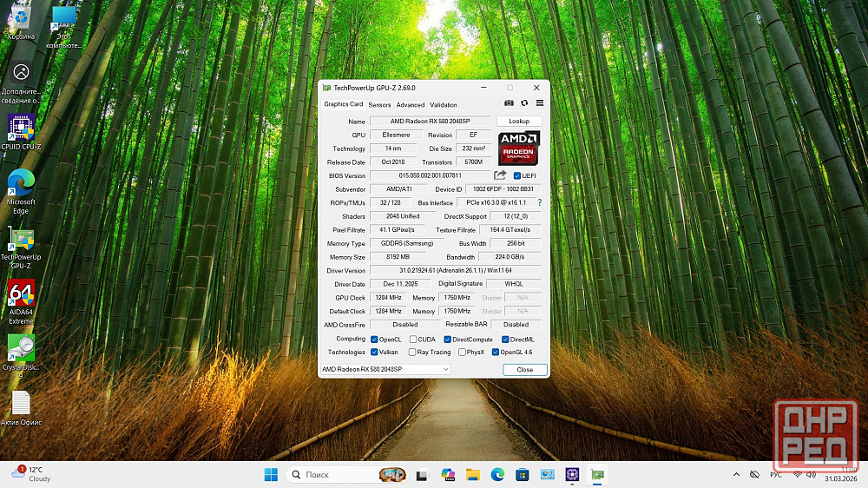Show hidden system tray icons chevron
The width and height of the screenshot is (868, 488).
coord(737,474)
